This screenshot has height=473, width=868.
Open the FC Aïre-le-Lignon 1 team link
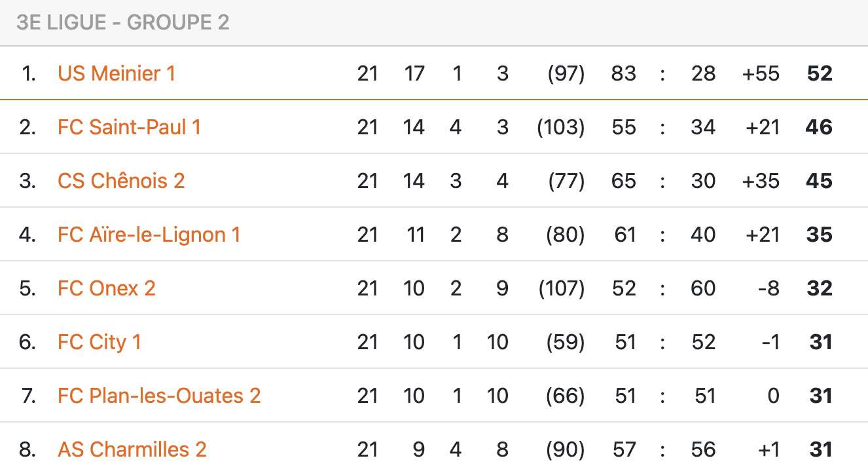pos(149,234)
